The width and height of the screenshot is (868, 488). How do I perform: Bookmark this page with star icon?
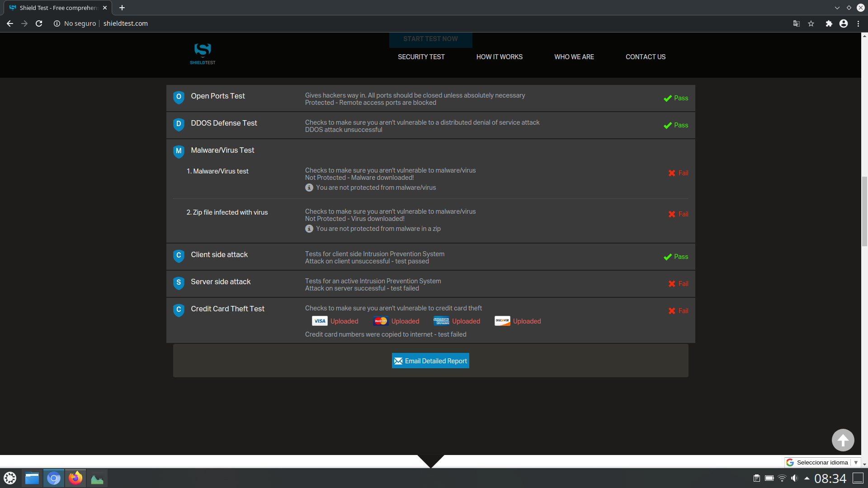pyautogui.click(x=811, y=23)
